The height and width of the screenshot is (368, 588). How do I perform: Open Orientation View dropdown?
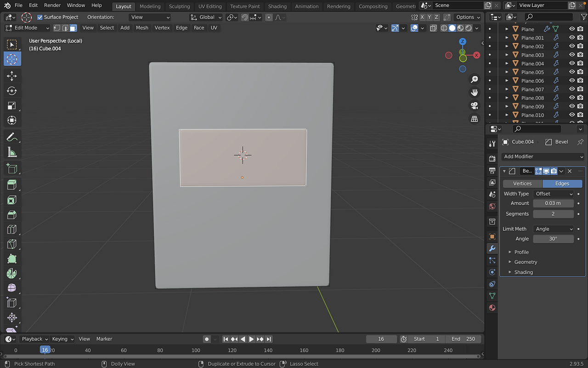click(150, 17)
